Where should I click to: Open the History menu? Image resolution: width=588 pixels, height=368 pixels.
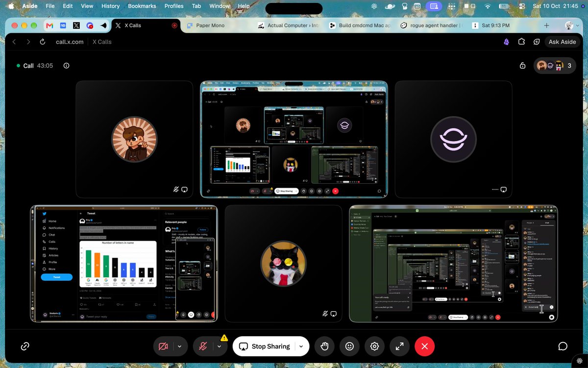coord(110,6)
